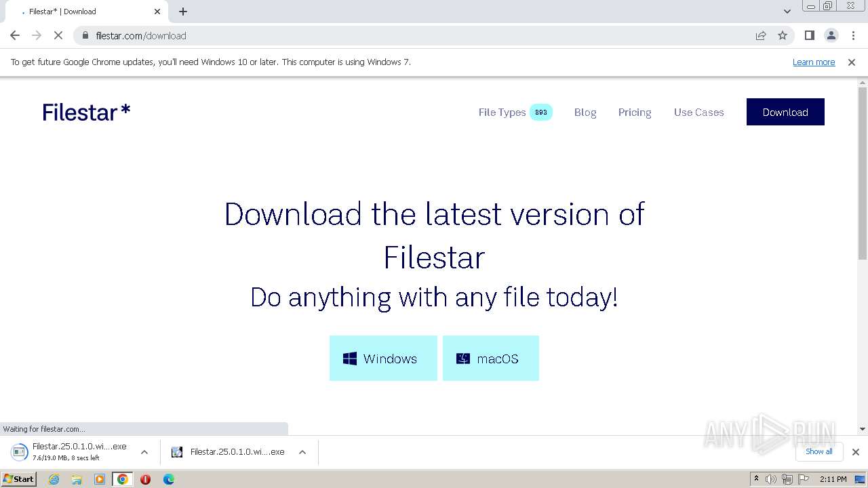This screenshot has height=488, width=868.
Task: Expand options for the downloading Filestar file
Action: 144,452
